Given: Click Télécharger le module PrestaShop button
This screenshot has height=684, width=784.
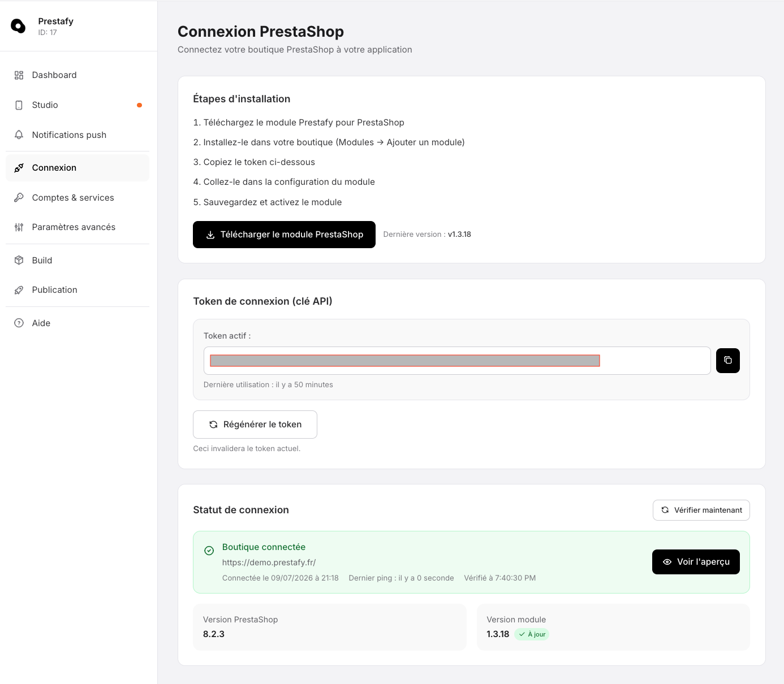Looking at the screenshot, I should point(284,235).
